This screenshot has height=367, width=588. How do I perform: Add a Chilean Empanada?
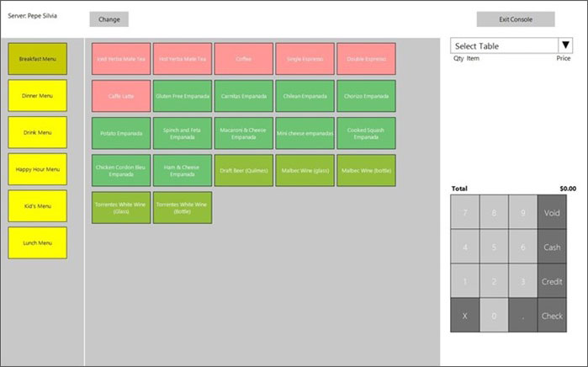tap(305, 96)
